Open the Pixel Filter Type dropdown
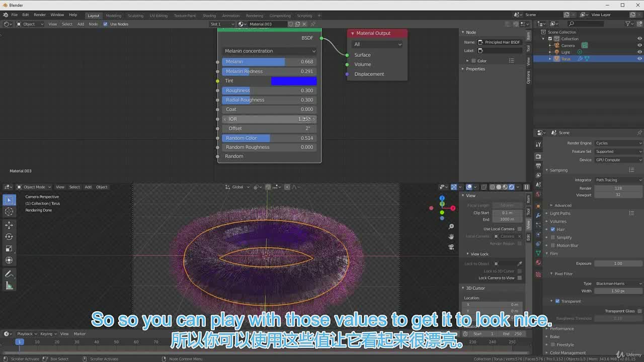 pos(618,284)
